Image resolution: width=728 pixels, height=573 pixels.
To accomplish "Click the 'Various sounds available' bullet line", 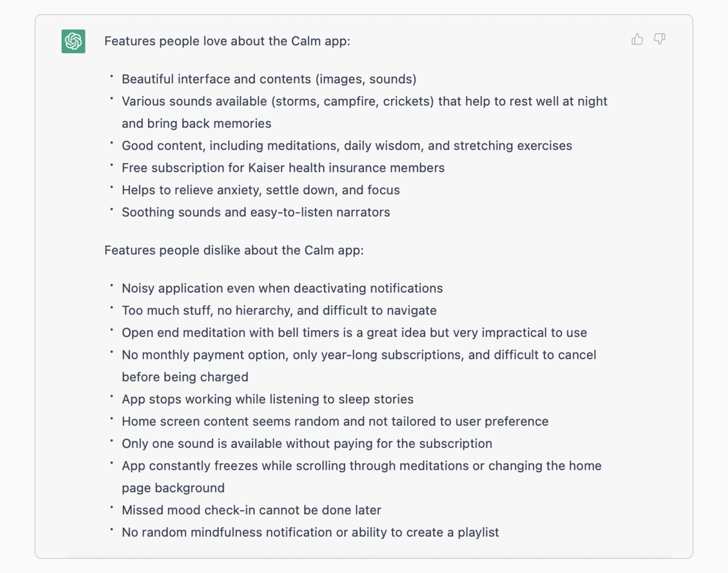I will point(364,102).
